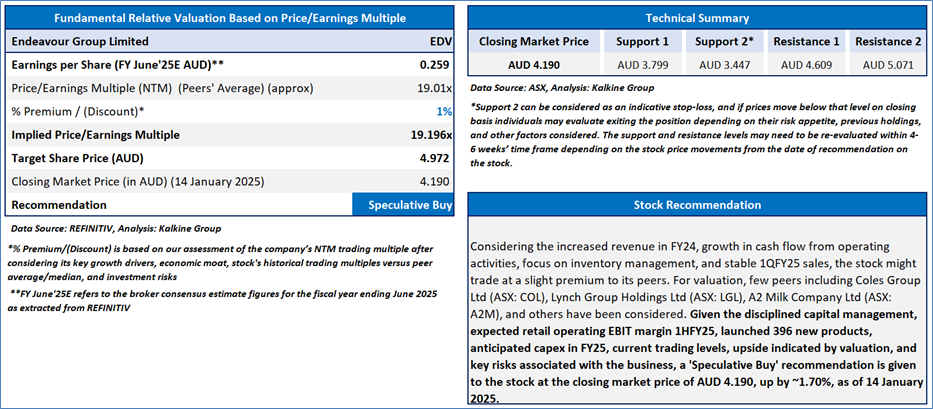933x409 pixels.
Task: Select the EDV ticker cell
Action: point(441,42)
